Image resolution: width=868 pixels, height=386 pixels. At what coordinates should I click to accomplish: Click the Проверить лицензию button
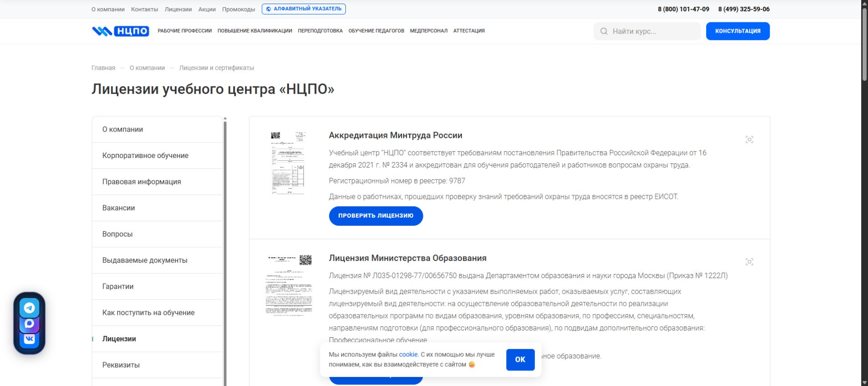pyautogui.click(x=376, y=216)
